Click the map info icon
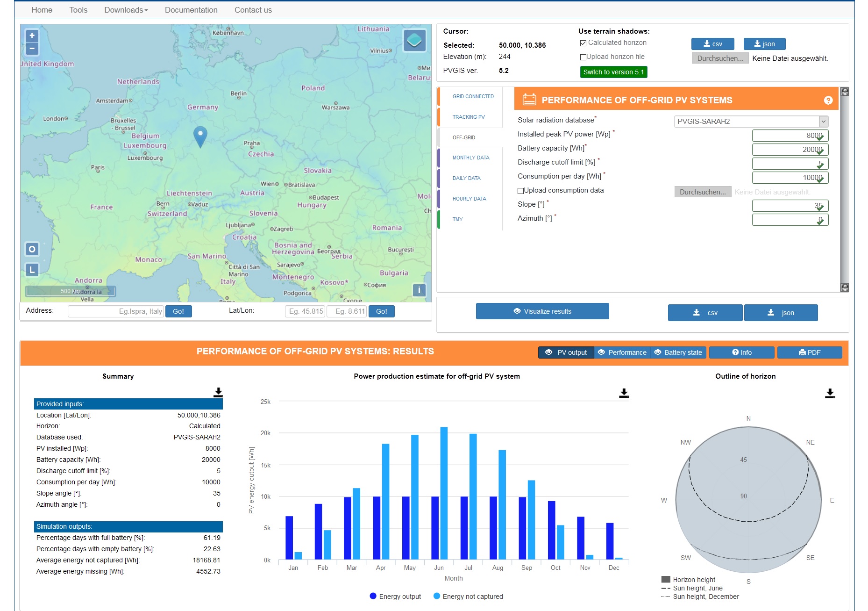Image resolution: width=868 pixels, height=611 pixels. tap(419, 290)
